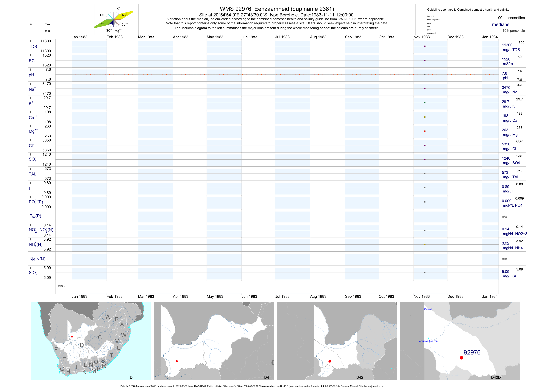Click the yellow Ca data point marker
554x392 pixels.
click(425, 117)
